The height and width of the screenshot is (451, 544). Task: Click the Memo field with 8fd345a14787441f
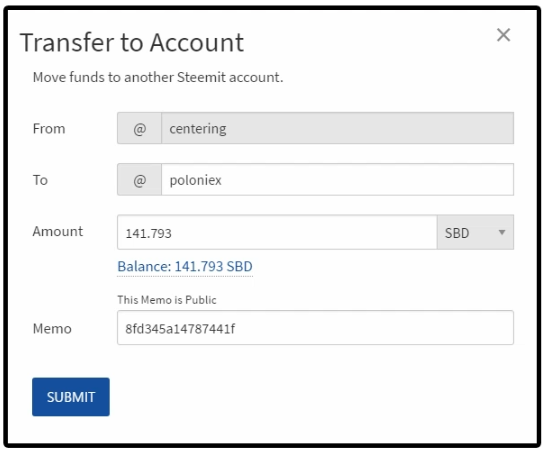[315, 328]
